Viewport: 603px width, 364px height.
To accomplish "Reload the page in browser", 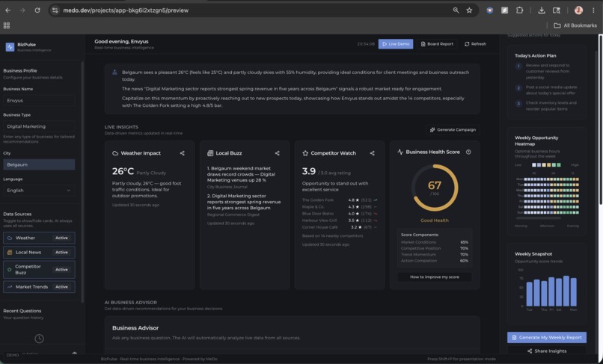I will pyautogui.click(x=37, y=10).
